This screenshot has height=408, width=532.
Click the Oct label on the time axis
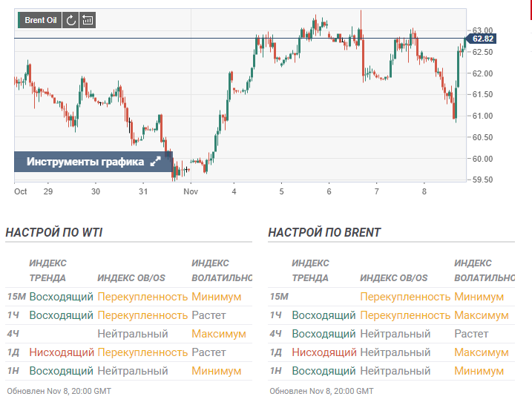[20, 191]
